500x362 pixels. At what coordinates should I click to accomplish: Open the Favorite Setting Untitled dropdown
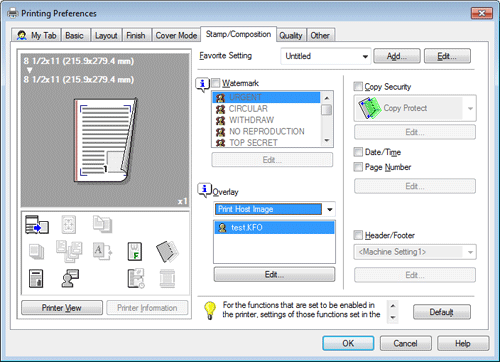325,56
